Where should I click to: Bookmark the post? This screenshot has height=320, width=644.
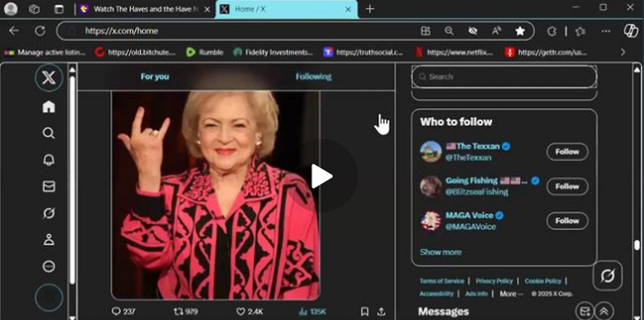pos(365,311)
